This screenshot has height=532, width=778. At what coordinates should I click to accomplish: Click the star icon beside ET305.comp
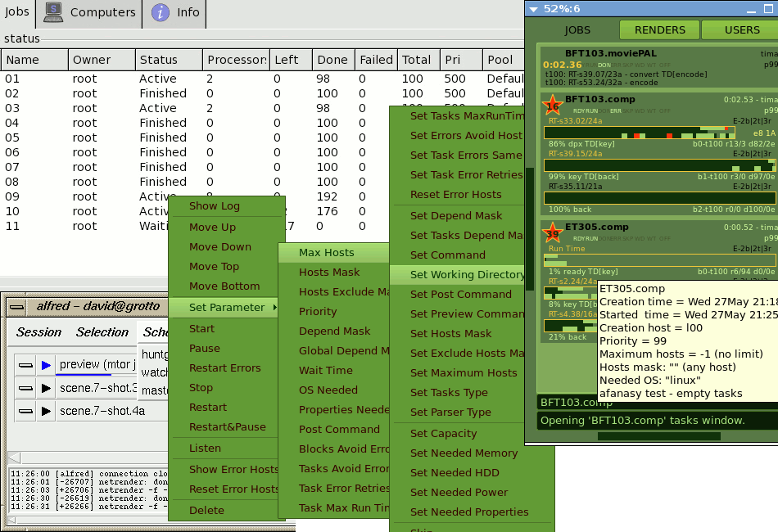click(x=552, y=232)
